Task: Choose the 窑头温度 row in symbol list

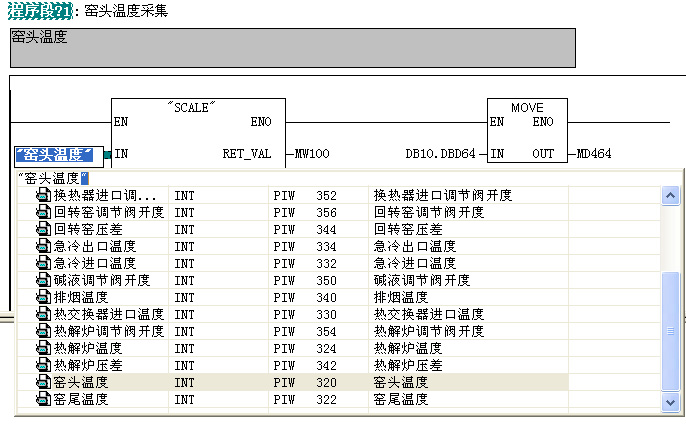Action: (300, 382)
